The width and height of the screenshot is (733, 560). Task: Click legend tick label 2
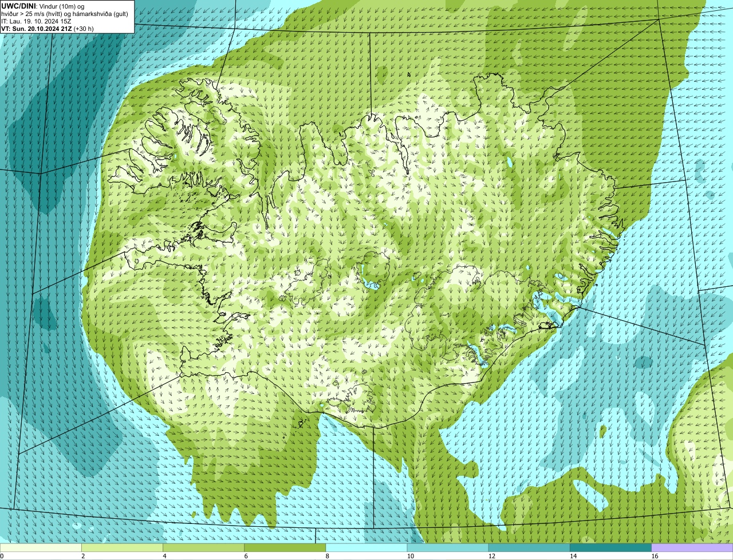pos(83,556)
